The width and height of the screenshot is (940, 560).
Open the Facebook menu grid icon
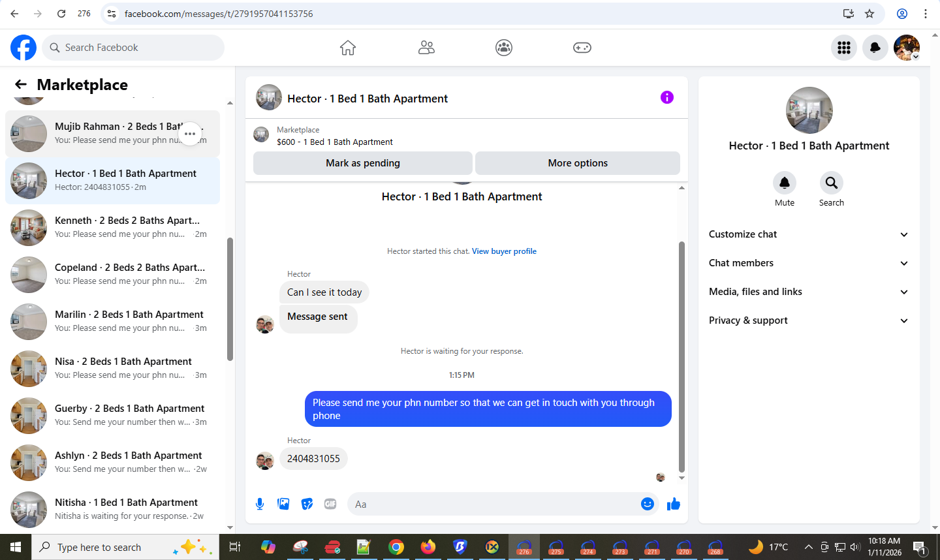844,48
